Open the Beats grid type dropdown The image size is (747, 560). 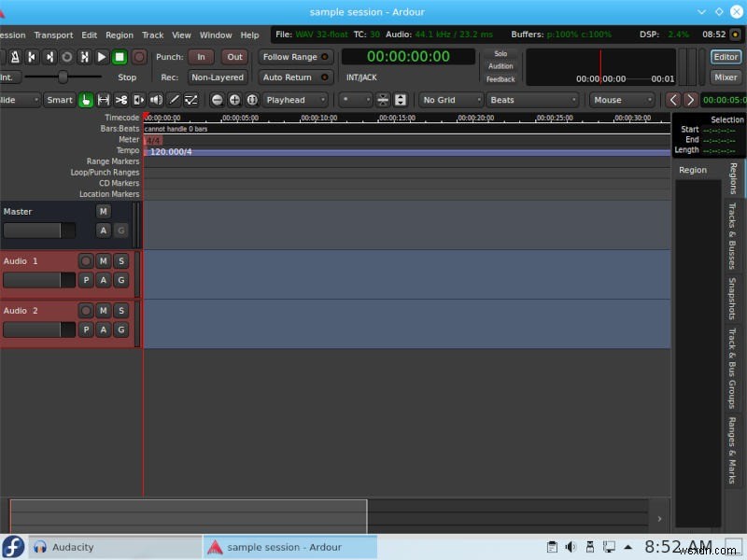[532, 100]
